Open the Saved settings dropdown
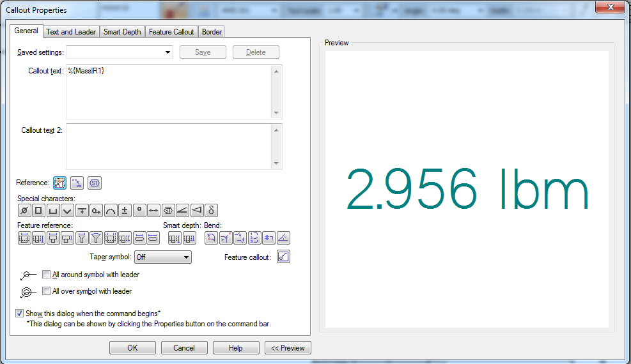 point(167,52)
